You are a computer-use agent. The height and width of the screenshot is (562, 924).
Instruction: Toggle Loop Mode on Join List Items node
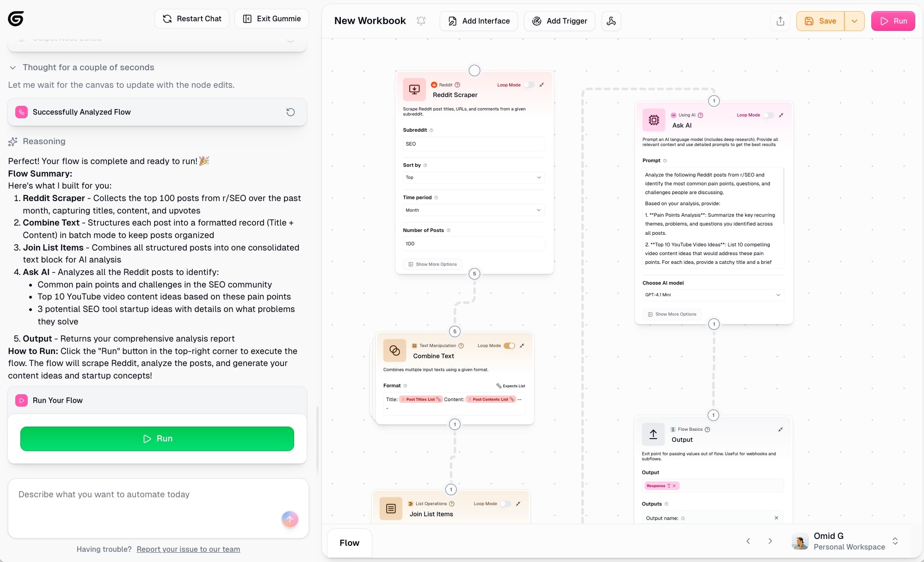tap(505, 504)
